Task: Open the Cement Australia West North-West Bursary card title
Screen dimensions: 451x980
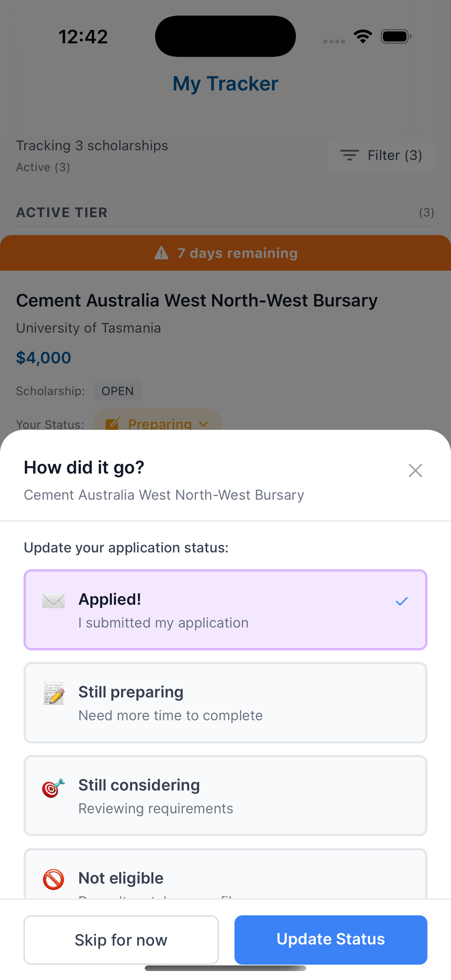Action: pos(197,301)
